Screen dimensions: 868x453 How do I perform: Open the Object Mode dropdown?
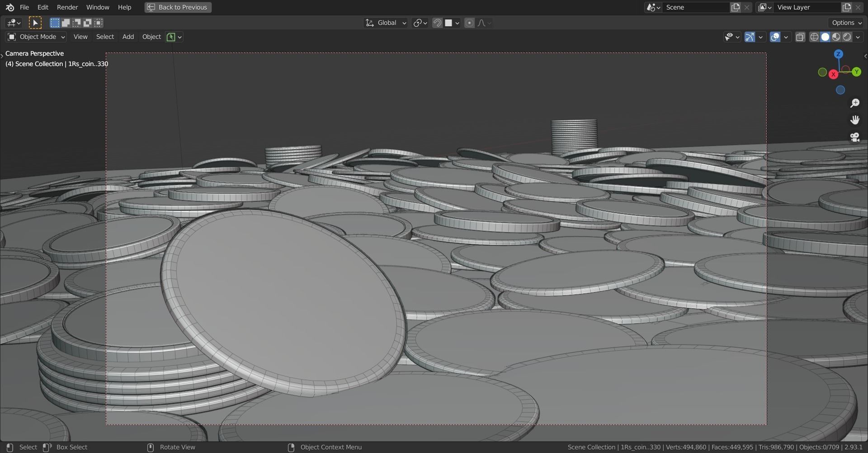(x=35, y=37)
